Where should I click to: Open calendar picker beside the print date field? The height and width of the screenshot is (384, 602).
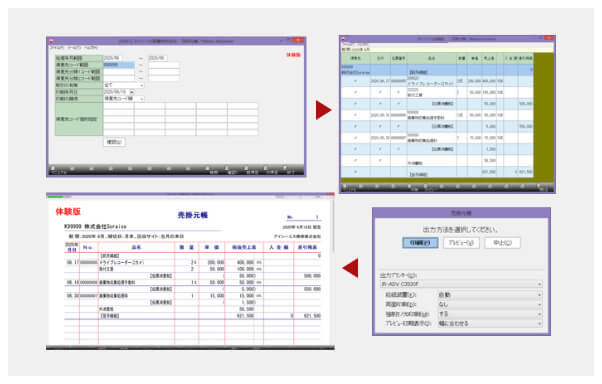click(131, 92)
